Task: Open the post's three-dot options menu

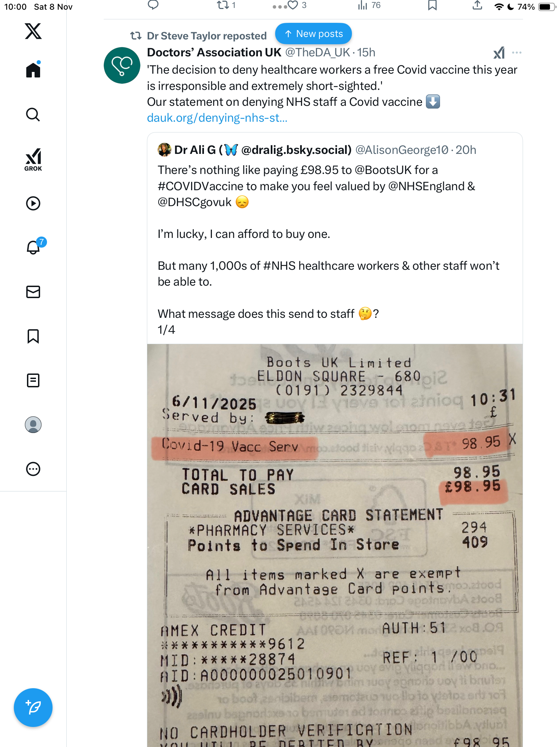Action: point(516,53)
